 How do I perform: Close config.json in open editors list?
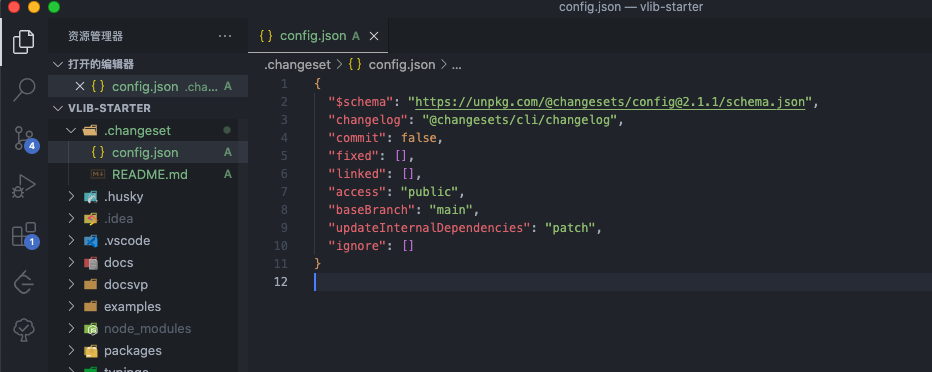pos(80,86)
